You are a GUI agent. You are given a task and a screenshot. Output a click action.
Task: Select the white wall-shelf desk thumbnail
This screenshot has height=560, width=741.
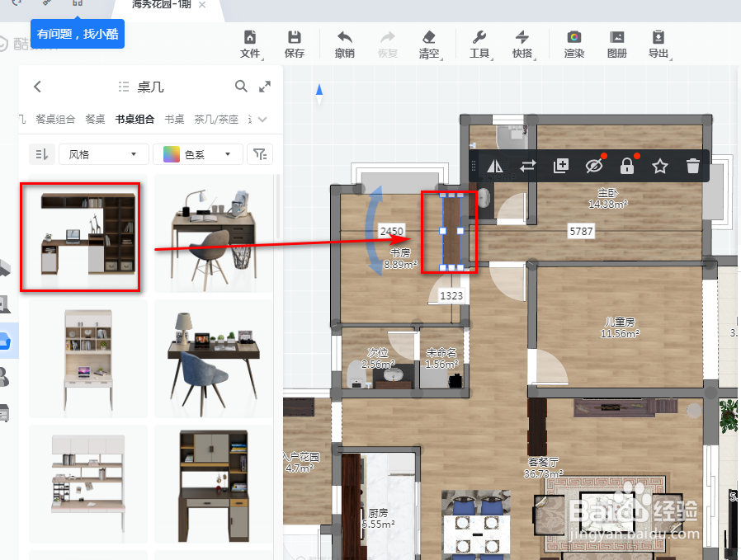[88, 484]
